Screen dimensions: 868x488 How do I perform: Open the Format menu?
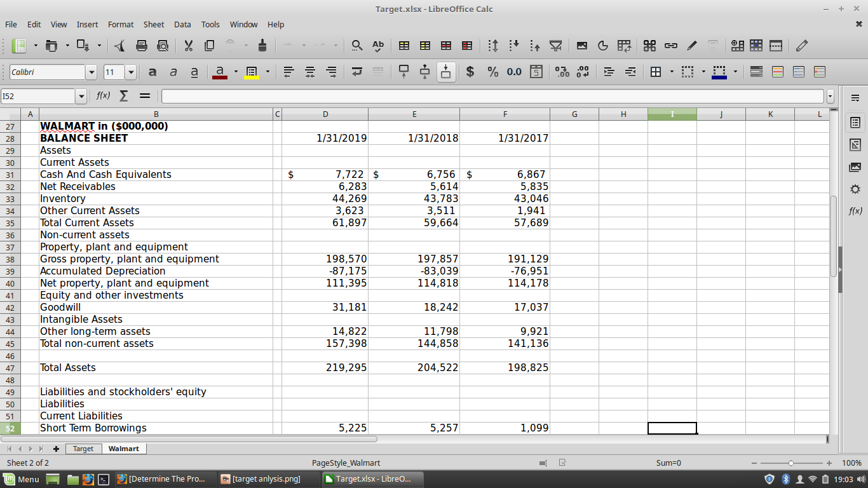121,24
